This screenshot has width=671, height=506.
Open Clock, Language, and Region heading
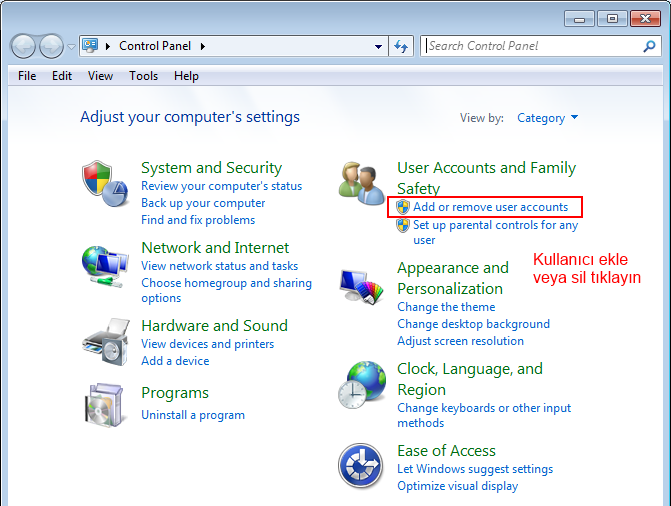pyautogui.click(x=470, y=379)
